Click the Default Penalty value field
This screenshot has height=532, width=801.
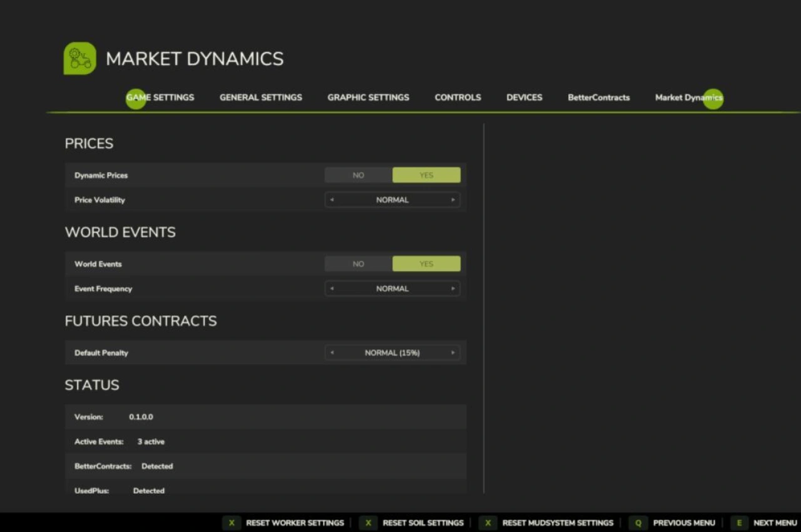392,353
